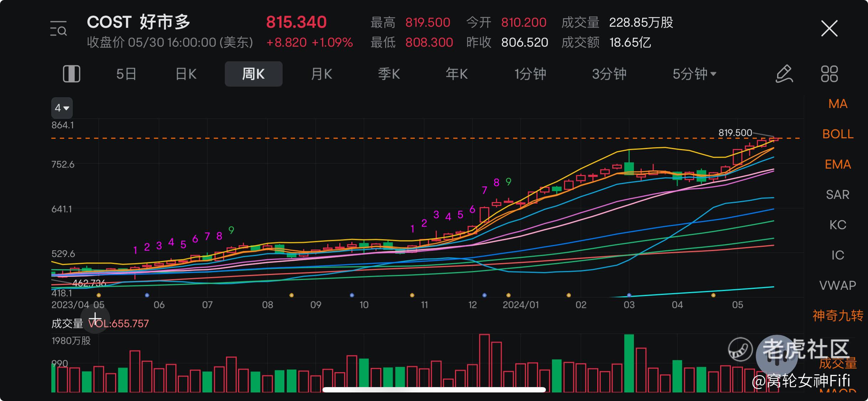This screenshot has height=401, width=868.
Task: Open the four-square grid indicator menu
Action: [x=829, y=74]
